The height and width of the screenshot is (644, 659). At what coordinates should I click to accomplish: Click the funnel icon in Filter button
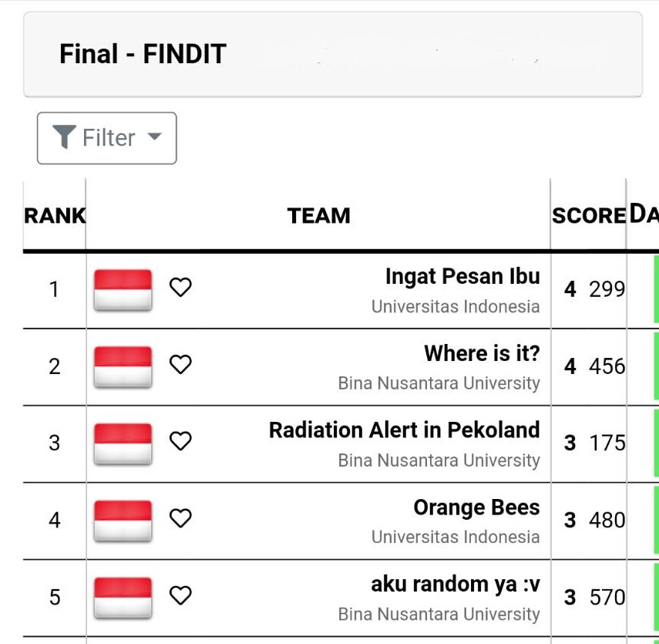click(64, 137)
